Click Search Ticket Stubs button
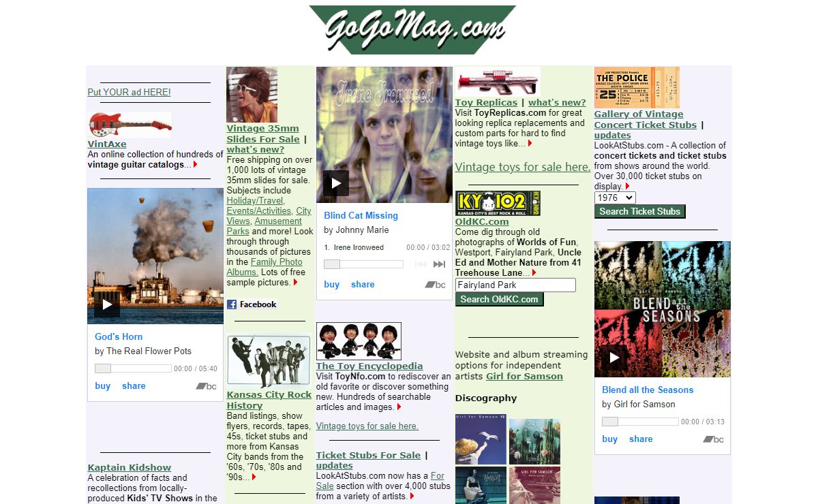 640,211
